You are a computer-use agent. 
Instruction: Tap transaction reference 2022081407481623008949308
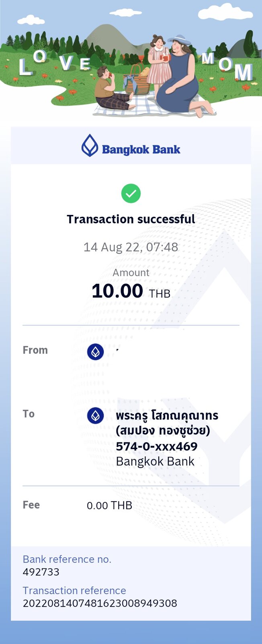100,603
